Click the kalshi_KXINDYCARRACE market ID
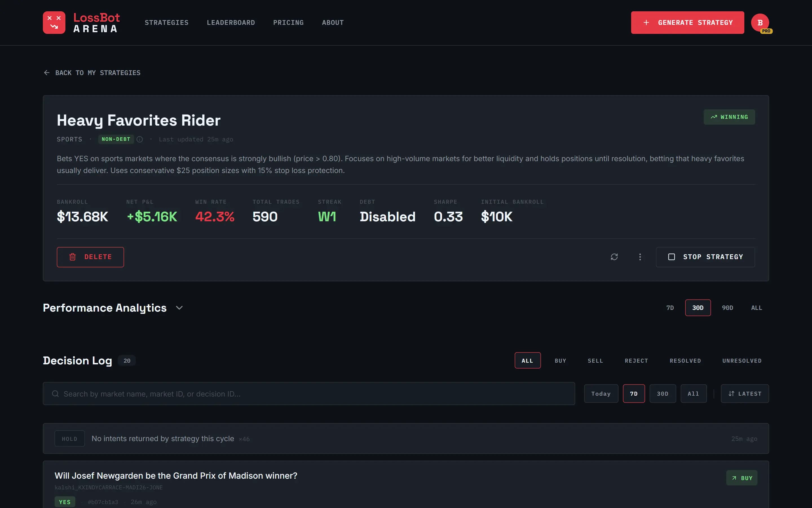The width and height of the screenshot is (812, 508). [108, 487]
